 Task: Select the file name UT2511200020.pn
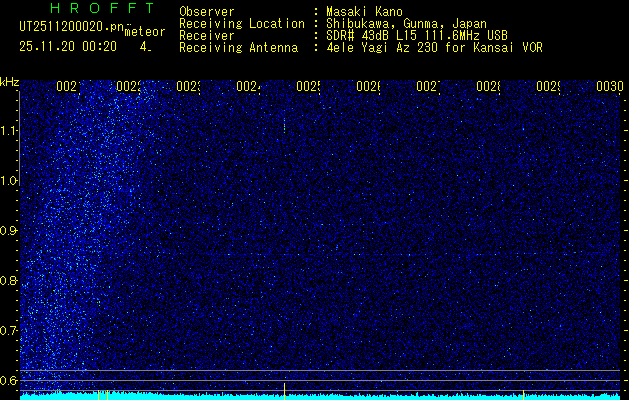72,27
